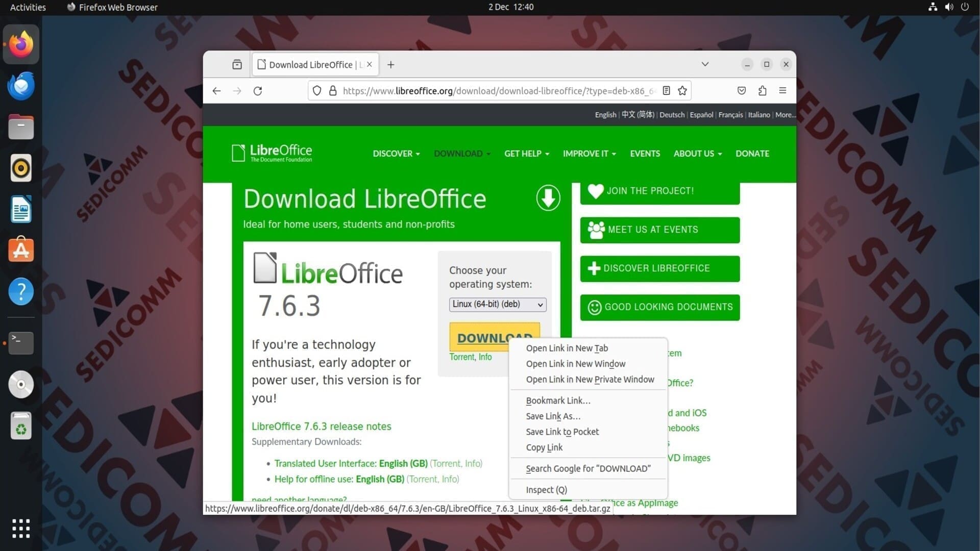Click the address bar URL field

click(499, 91)
